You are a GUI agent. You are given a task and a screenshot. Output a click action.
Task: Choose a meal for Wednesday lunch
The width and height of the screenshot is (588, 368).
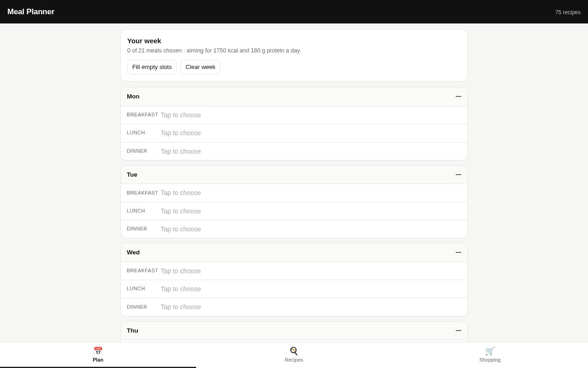point(294,289)
